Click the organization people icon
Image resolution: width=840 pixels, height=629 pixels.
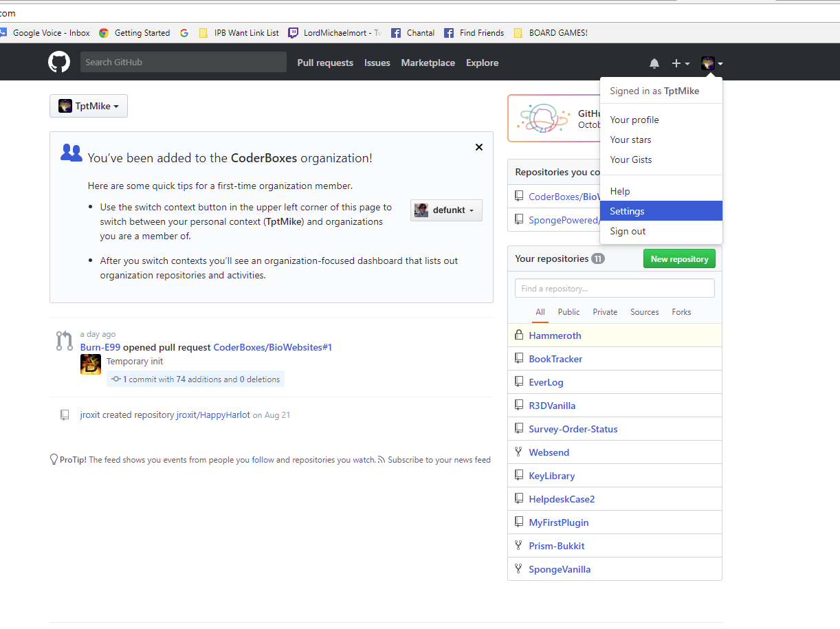[71, 153]
